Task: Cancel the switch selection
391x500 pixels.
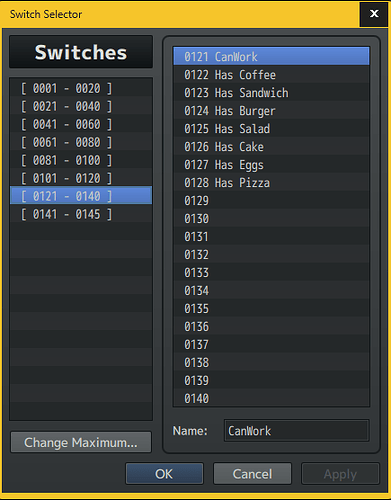Action: coord(252,474)
